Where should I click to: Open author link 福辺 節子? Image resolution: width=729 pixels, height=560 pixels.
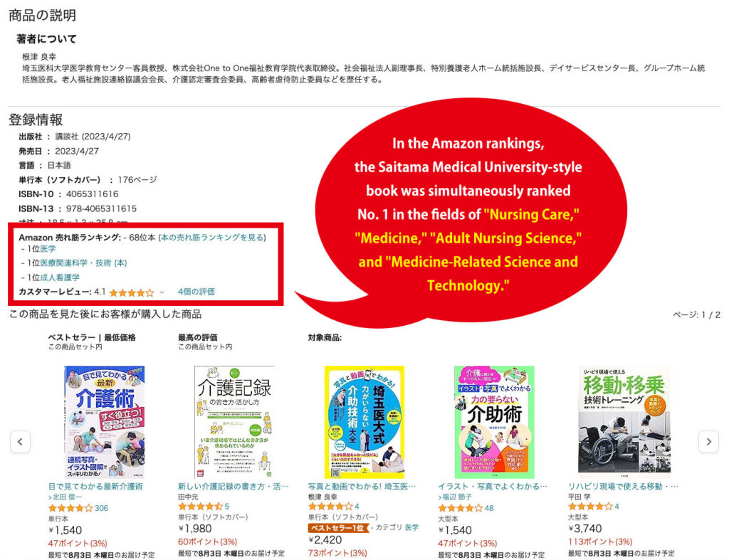coord(457,497)
